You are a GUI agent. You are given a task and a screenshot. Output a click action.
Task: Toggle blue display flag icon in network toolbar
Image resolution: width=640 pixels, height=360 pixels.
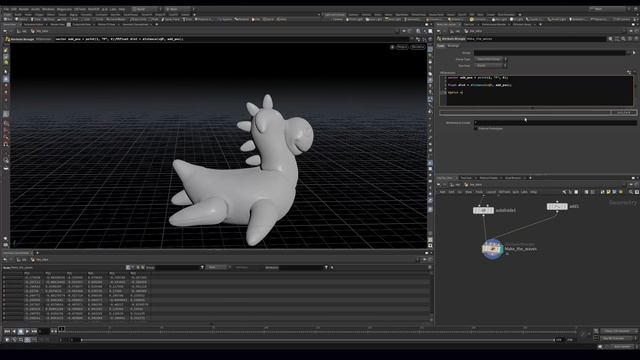(615, 192)
